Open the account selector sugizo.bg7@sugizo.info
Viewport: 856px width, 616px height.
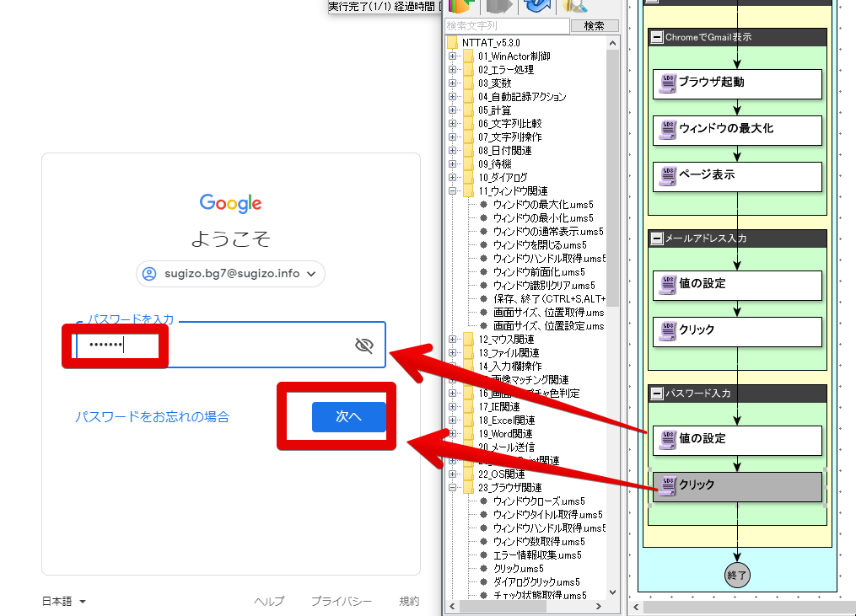click(x=230, y=273)
